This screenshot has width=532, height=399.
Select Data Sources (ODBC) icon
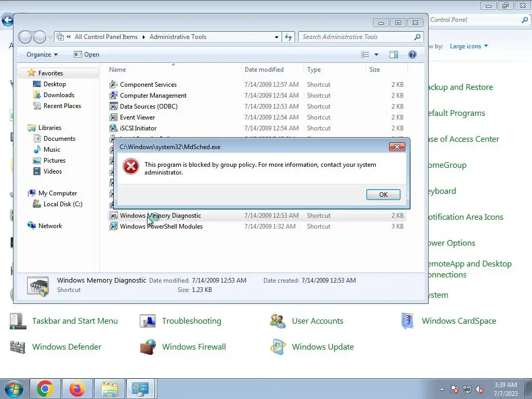click(x=113, y=106)
